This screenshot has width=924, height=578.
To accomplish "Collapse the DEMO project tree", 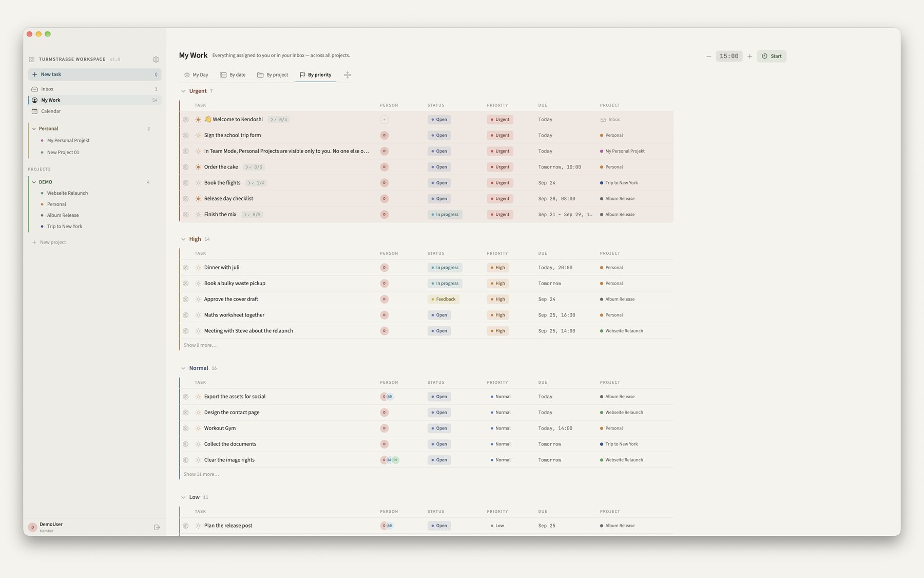I will (x=34, y=182).
